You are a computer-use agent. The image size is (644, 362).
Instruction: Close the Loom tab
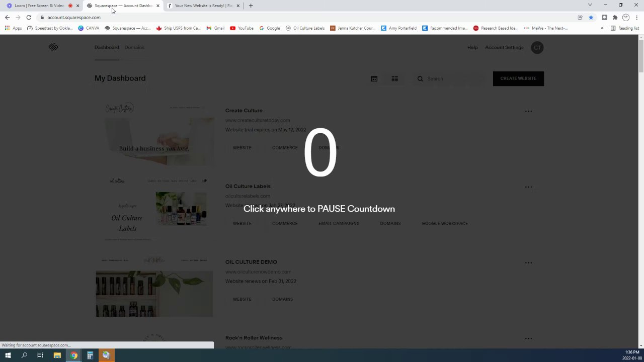(77, 6)
